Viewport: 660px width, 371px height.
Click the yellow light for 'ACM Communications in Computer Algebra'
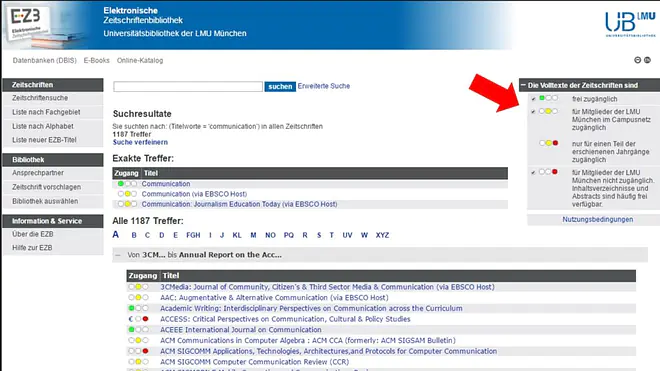pyautogui.click(x=138, y=340)
